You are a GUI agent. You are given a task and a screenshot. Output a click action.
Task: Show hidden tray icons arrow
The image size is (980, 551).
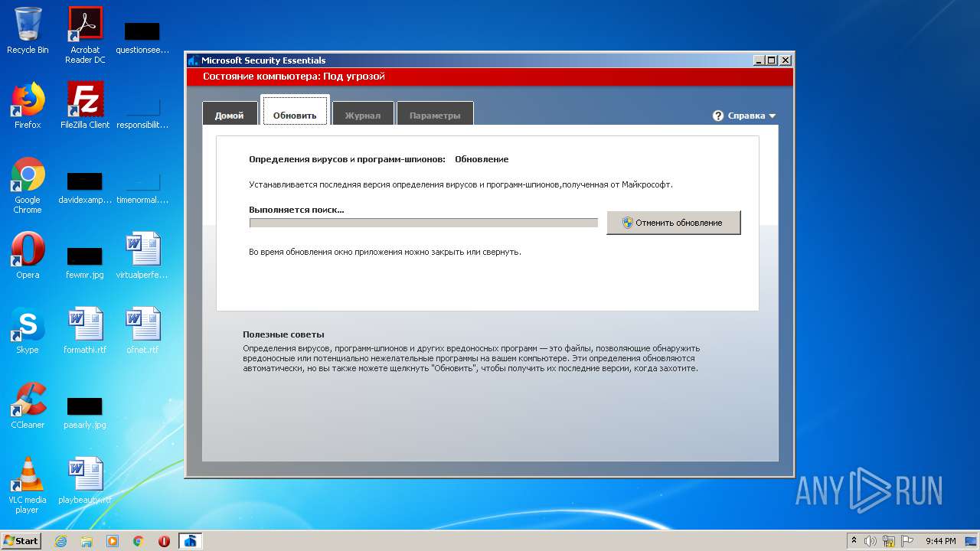tap(854, 541)
